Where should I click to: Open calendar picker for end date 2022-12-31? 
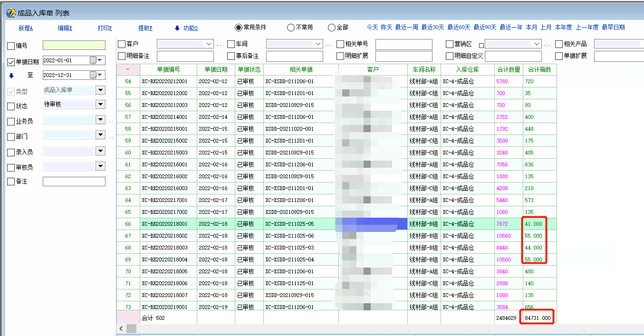click(93, 75)
